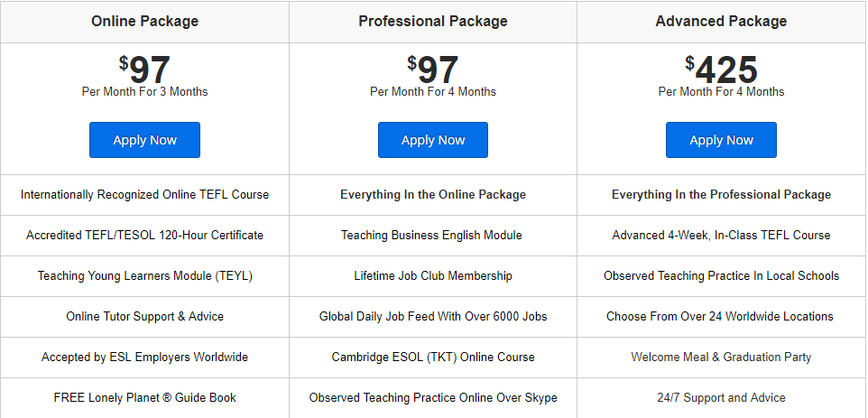Click FREE Lonely Planet Guide Book row
868x418 pixels.
[145, 397]
